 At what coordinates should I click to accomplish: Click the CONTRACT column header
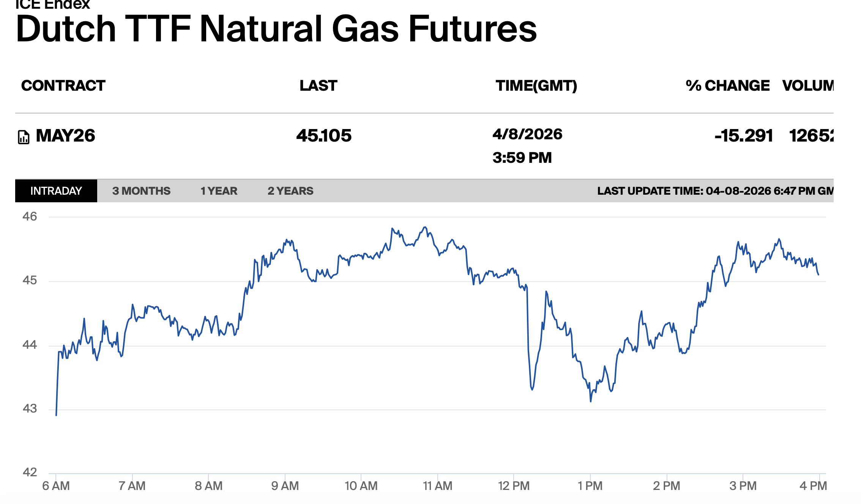[63, 86]
